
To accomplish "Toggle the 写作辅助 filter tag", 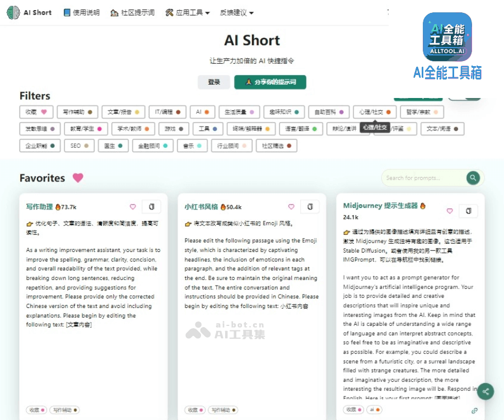I will pos(77,112).
